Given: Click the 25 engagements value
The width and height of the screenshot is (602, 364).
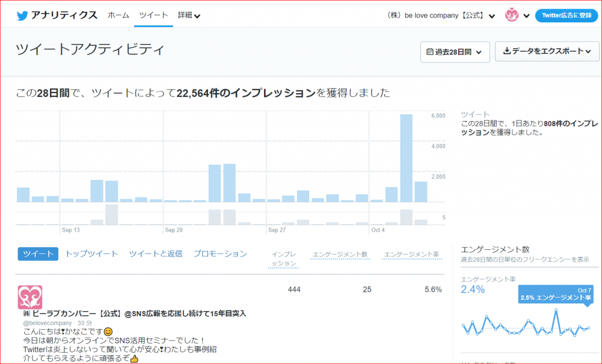Looking at the screenshot, I should pyautogui.click(x=367, y=289).
